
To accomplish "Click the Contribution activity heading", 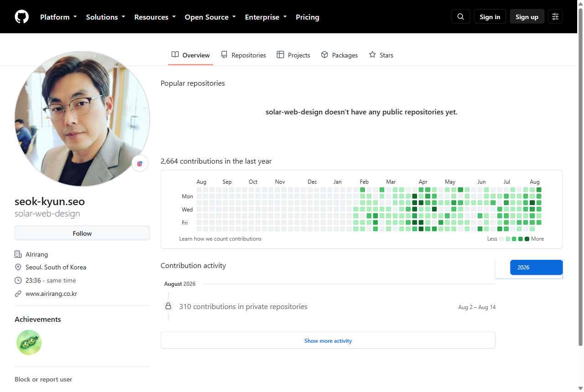I will [x=193, y=265].
